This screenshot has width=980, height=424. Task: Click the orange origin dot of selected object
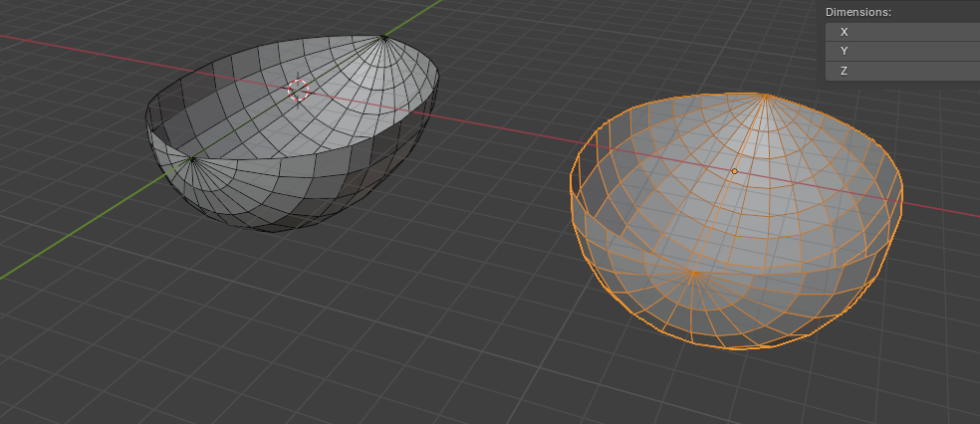point(734,171)
